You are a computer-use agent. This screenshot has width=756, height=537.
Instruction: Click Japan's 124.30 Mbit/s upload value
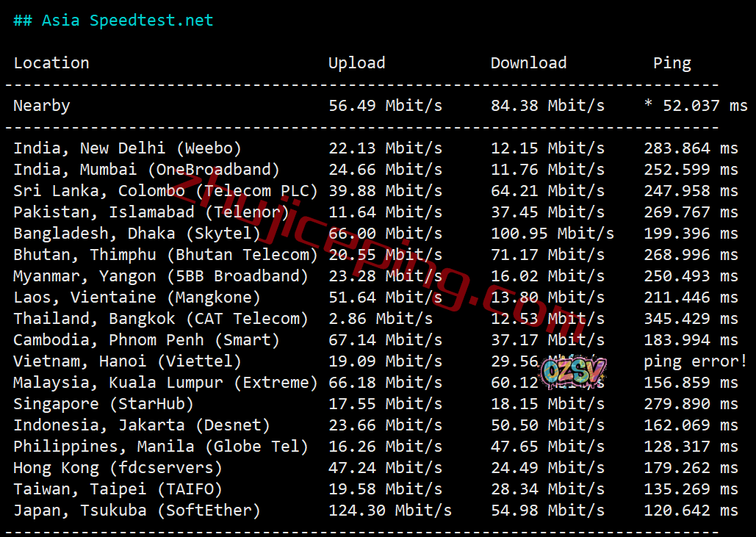(389, 511)
